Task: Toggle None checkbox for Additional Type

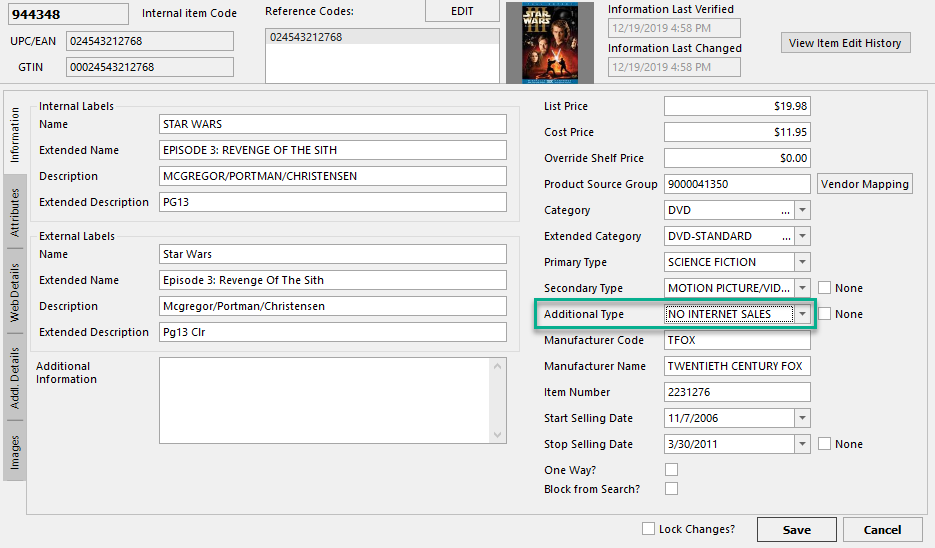Action: tap(825, 314)
